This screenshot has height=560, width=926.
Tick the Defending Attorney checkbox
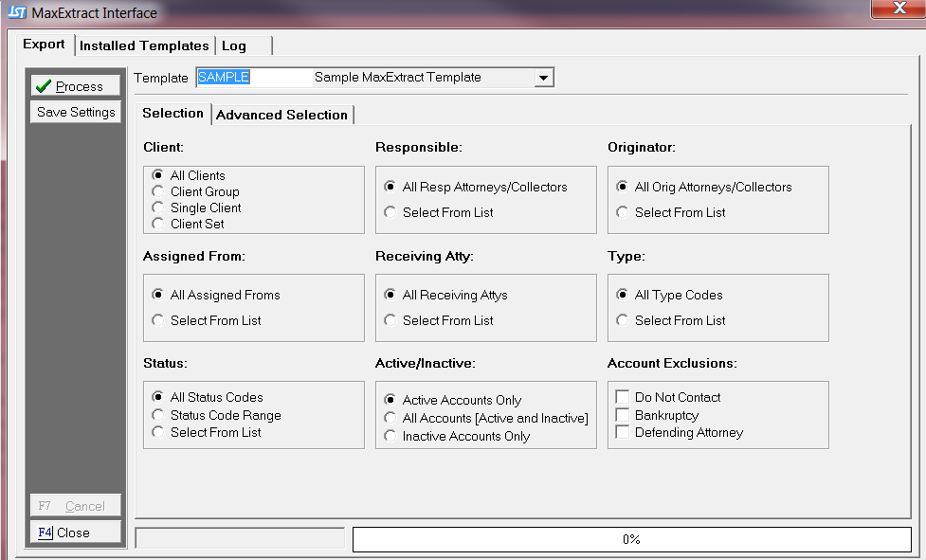[623, 432]
